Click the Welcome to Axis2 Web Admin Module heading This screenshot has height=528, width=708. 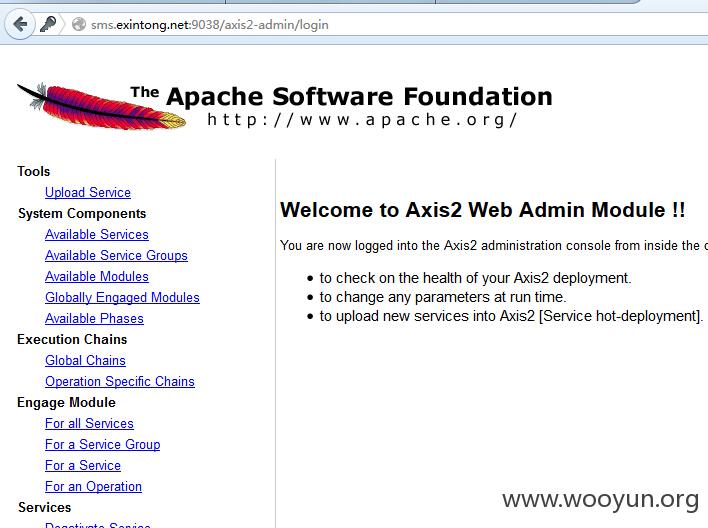(482, 210)
